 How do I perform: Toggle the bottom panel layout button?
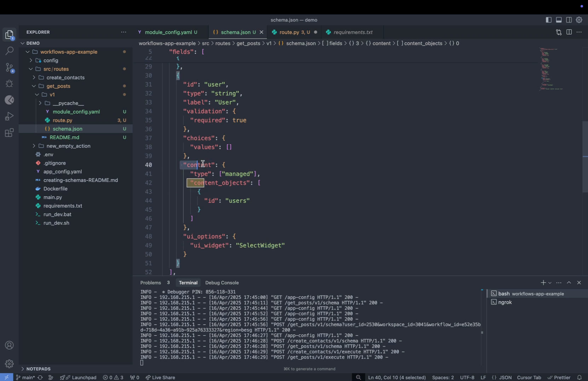559,20
